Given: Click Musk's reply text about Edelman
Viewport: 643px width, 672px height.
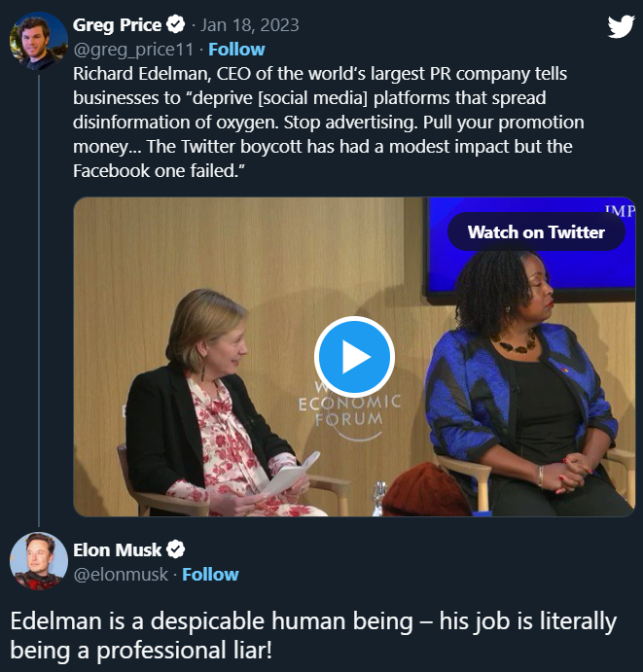Looking at the screenshot, I should (x=313, y=634).
